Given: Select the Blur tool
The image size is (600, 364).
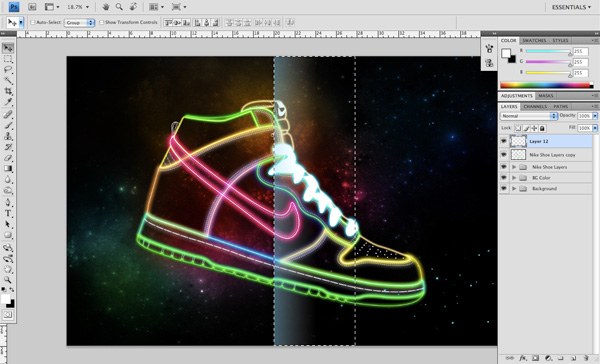Looking at the screenshot, I should coord(8,180).
